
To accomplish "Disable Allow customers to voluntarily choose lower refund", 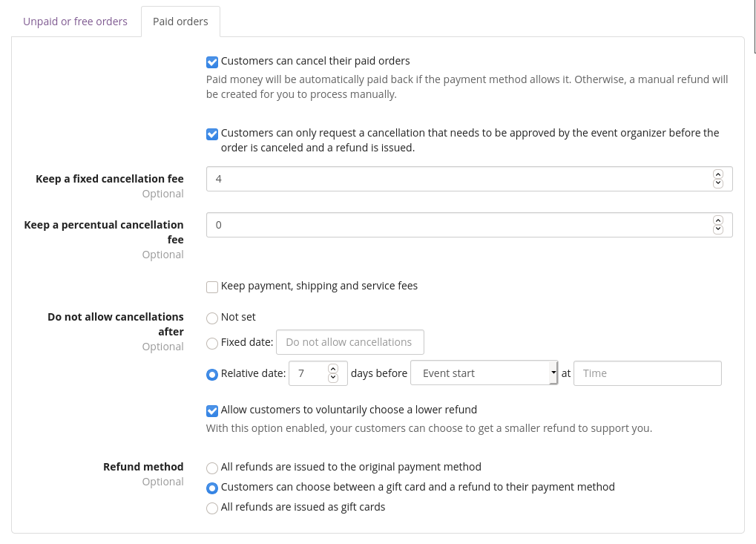I will (212, 410).
